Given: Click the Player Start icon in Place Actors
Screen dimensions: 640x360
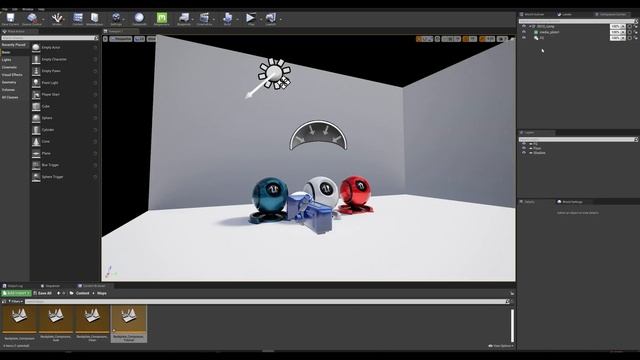Looking at the screenshot, I should point(36,95).
